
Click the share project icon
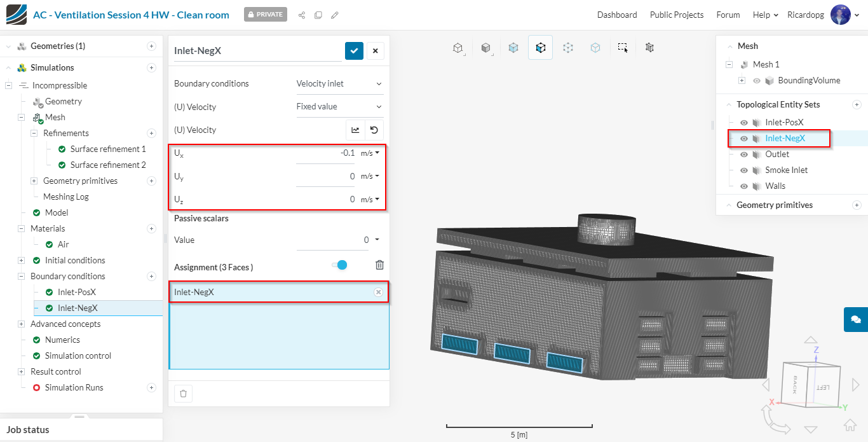[x=302, y=15]
